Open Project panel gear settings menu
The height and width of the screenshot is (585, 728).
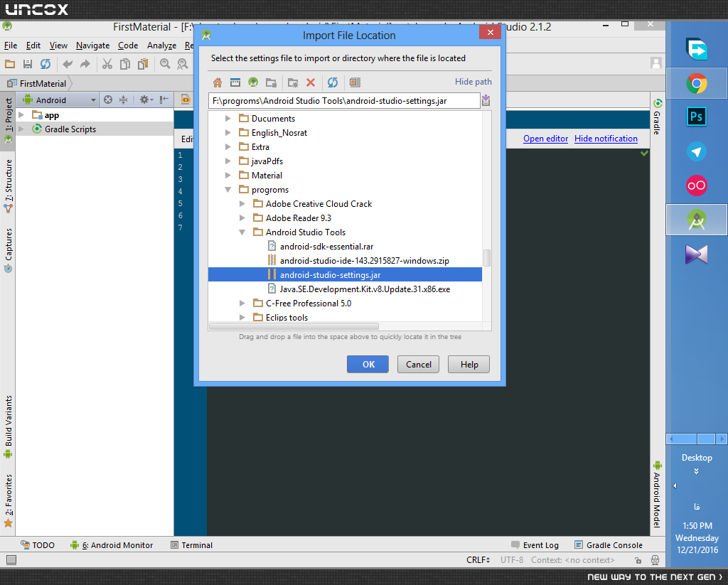point(146,100)
